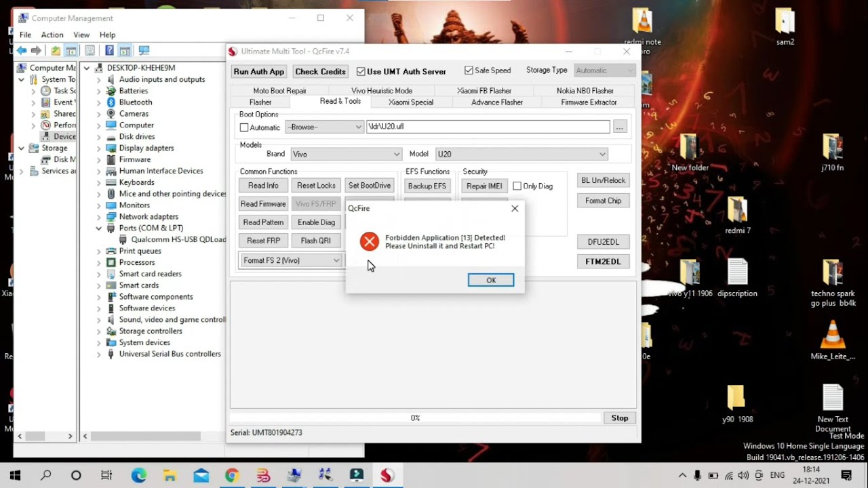Select the Task Scheduler clock icon
The height and width of the screenshot is (488, 868).
[x=45, y=91]
